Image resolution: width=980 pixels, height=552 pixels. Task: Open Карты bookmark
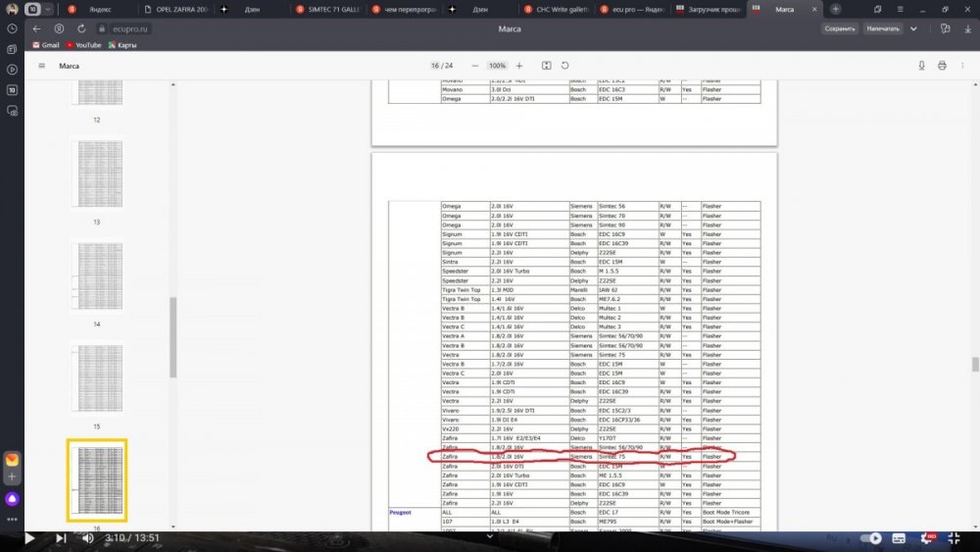122,45
